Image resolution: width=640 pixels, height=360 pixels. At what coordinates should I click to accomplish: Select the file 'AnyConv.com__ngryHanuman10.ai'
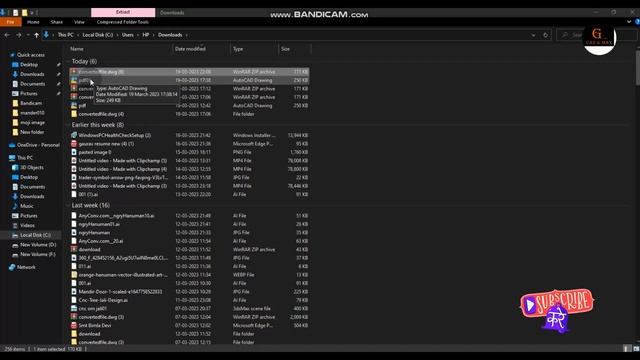pyautogui.click(x=116, y=216)
